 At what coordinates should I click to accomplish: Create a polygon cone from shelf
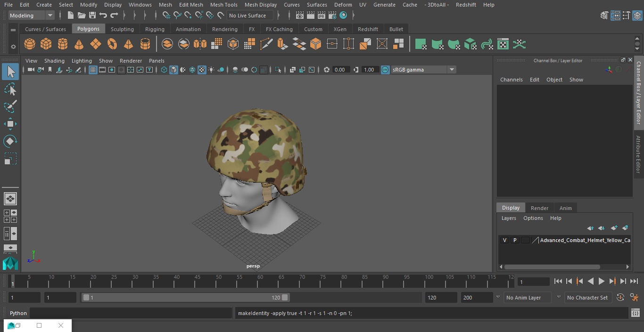pyautogui.click(x=79, y=44)
